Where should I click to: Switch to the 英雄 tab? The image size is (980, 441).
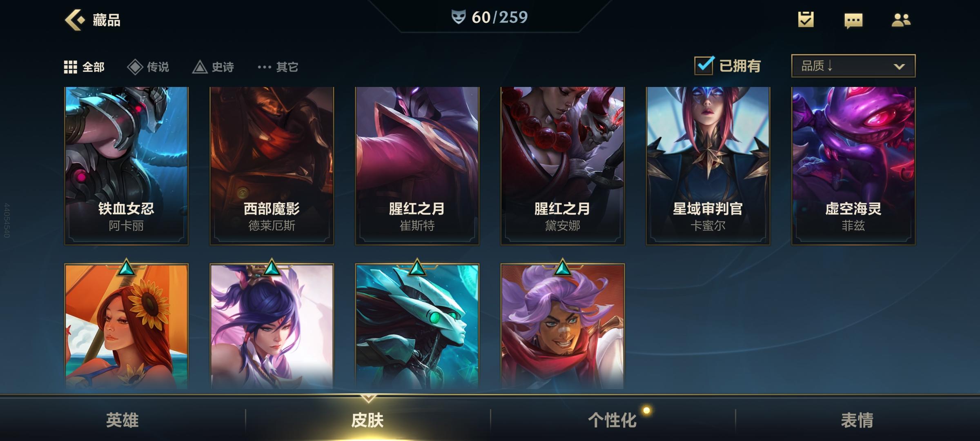coord(122,420)
